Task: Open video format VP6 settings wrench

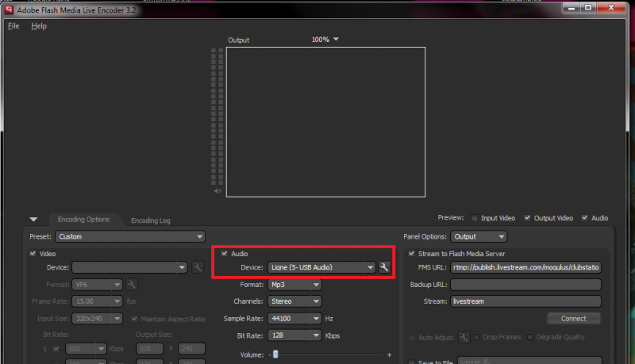Action: click(132, 285)
